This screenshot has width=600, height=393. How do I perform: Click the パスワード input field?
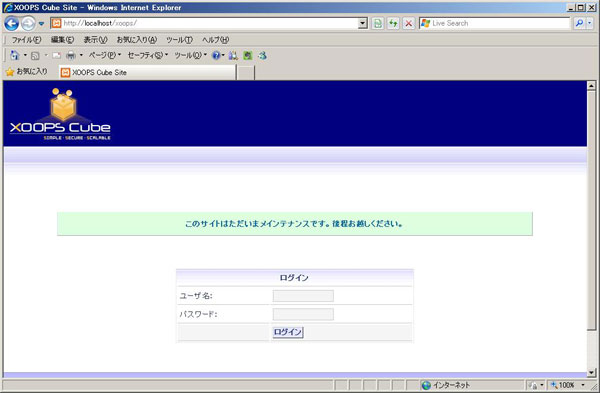[303, 314]
